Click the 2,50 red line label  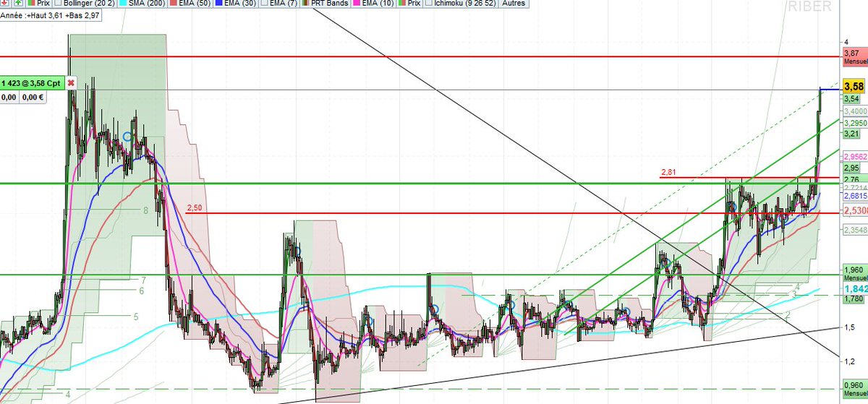tap(194, 208)
